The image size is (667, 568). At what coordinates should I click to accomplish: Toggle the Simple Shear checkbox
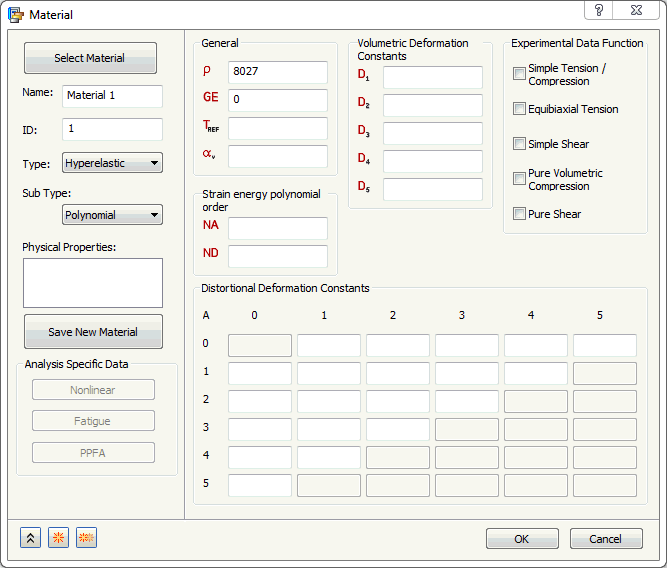[519, 144]
